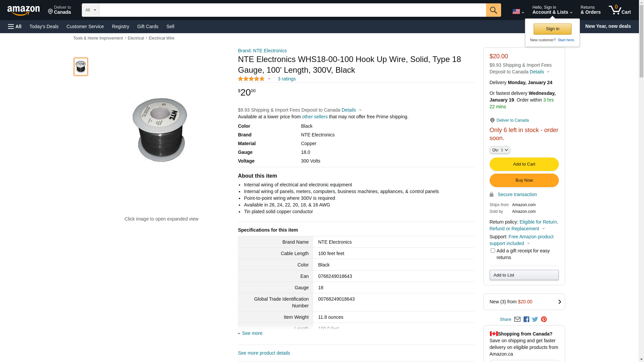Screen dimensions: 644x362
Task: Click inside the Amazon search field
Action: click(292, 10)
